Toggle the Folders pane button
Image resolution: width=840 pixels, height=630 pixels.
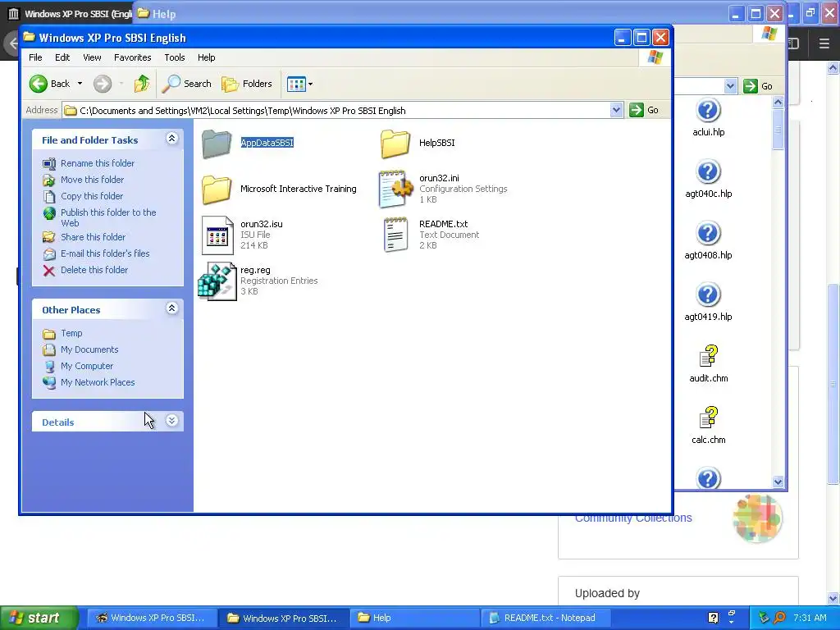[247, 84]
